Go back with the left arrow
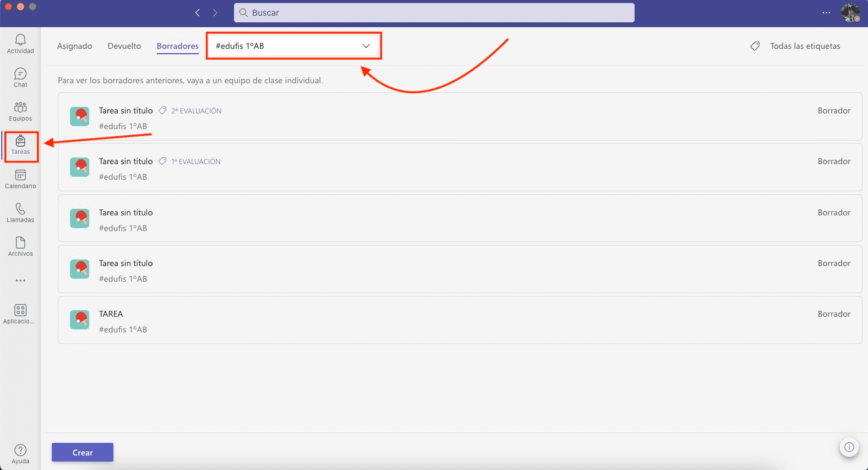868x470 pixels. [197, 13]
